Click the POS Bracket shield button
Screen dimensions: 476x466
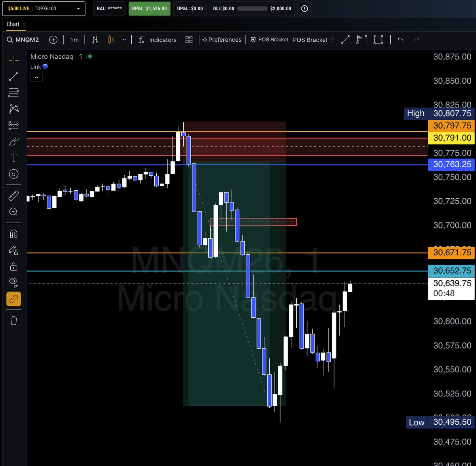click(269, 40)
